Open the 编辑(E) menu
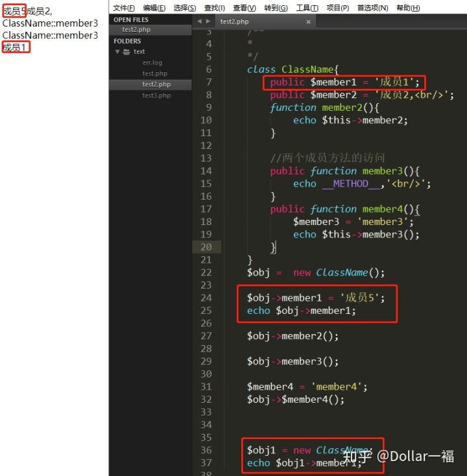The width and height of the screenshot is (467, 476). point(154,8)
